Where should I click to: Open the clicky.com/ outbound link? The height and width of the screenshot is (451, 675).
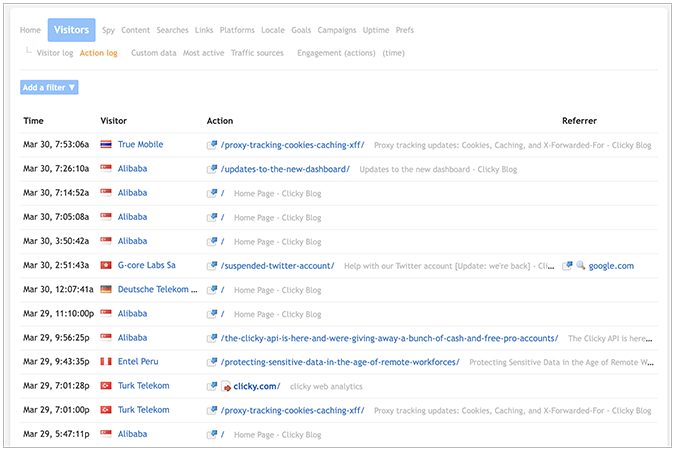pyautogui.click(x=257, y=386)
